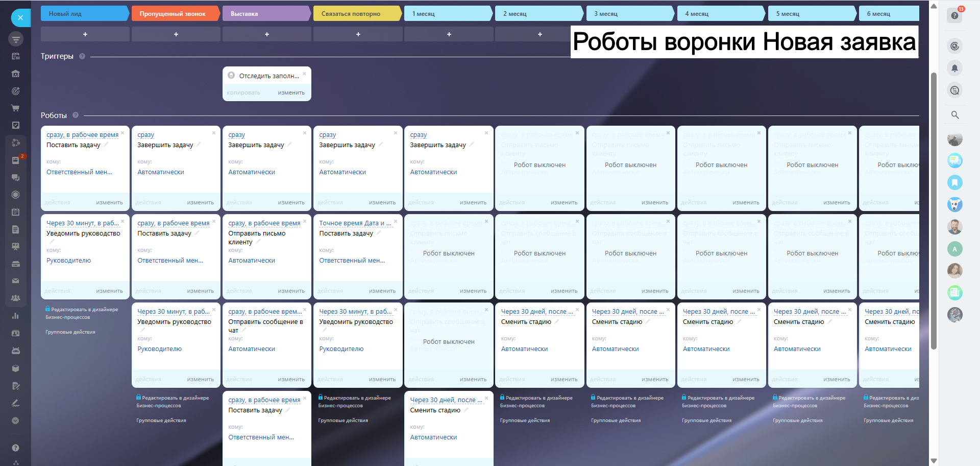Image resolution: width=980 pixels, height=466 pixels.
Task: Open 'сразу, в рабочее время' timing in Новый лид
Action: coord(82,135)
